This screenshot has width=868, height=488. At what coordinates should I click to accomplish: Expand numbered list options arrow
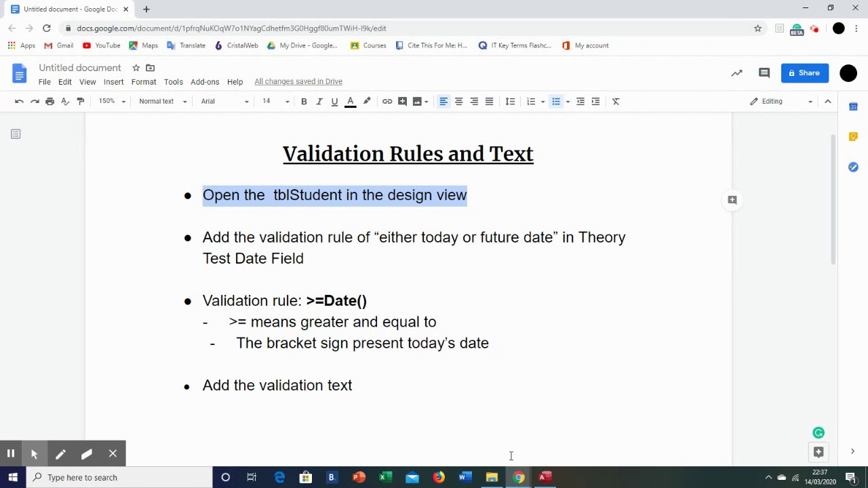[542, 102]
